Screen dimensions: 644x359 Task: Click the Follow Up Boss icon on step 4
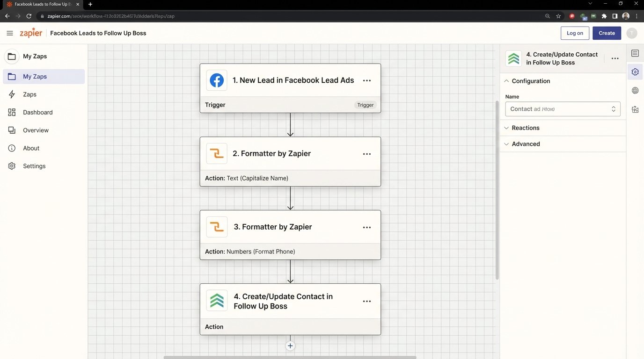coord(216,301)
